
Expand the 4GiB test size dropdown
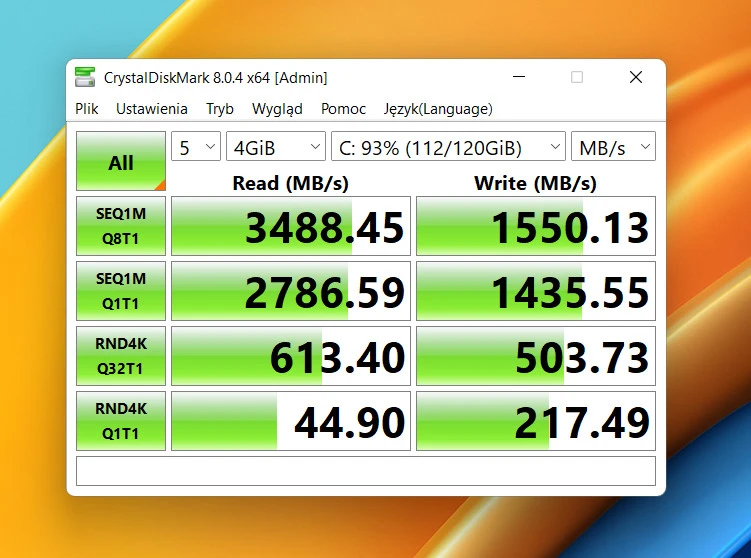click(276, 146)
